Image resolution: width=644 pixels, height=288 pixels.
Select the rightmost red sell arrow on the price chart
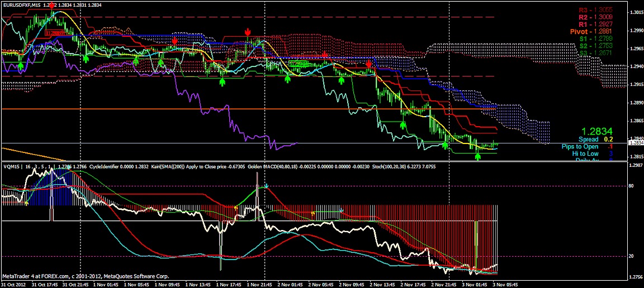point(369,65)
